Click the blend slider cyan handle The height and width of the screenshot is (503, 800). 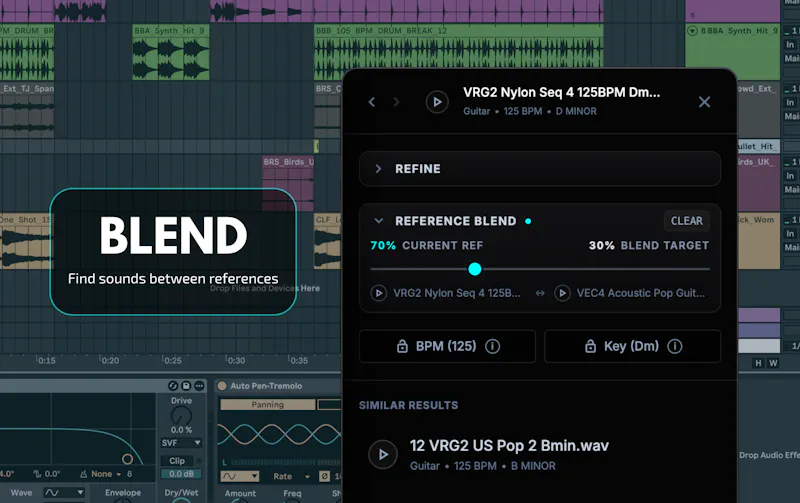coord(474,269)
